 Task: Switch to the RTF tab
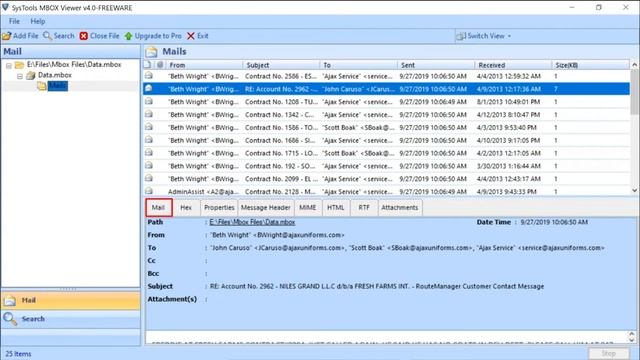[x=363, y=207]
